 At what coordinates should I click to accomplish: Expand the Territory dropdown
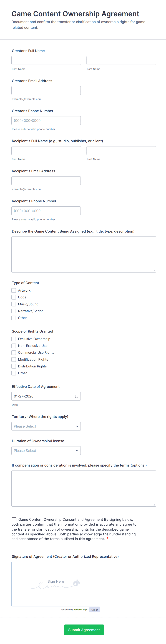(46, 426)
